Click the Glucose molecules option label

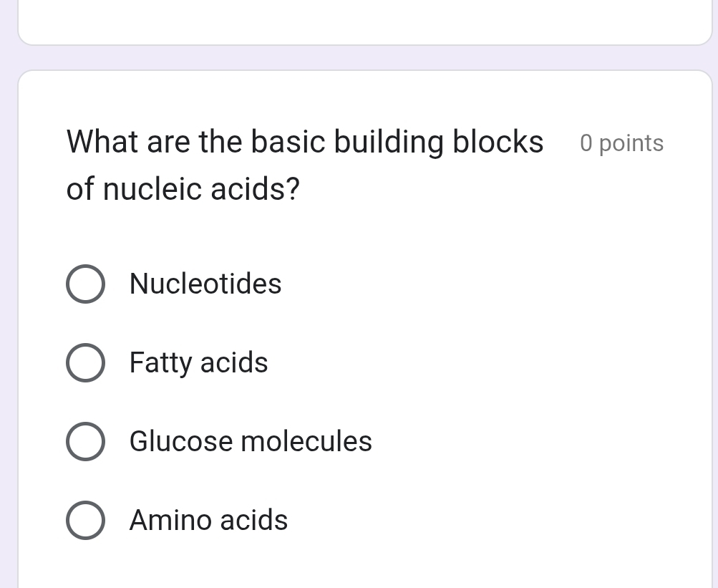click(x=250, y=441)
